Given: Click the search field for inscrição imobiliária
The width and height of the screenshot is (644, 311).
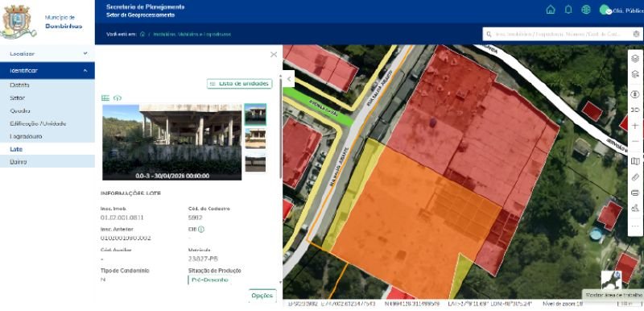Looking at the screenshot, I should click(562, 35).
